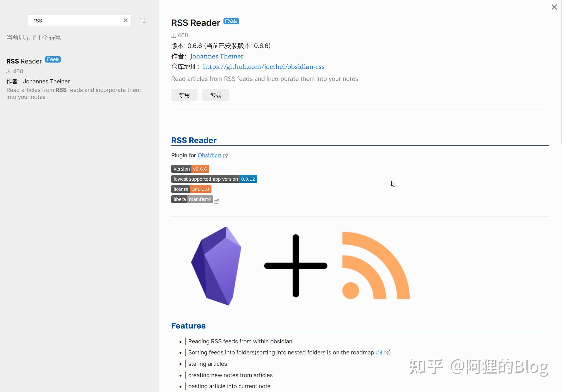Follow the Obsidian link in the readme

(x=209, y=155)
